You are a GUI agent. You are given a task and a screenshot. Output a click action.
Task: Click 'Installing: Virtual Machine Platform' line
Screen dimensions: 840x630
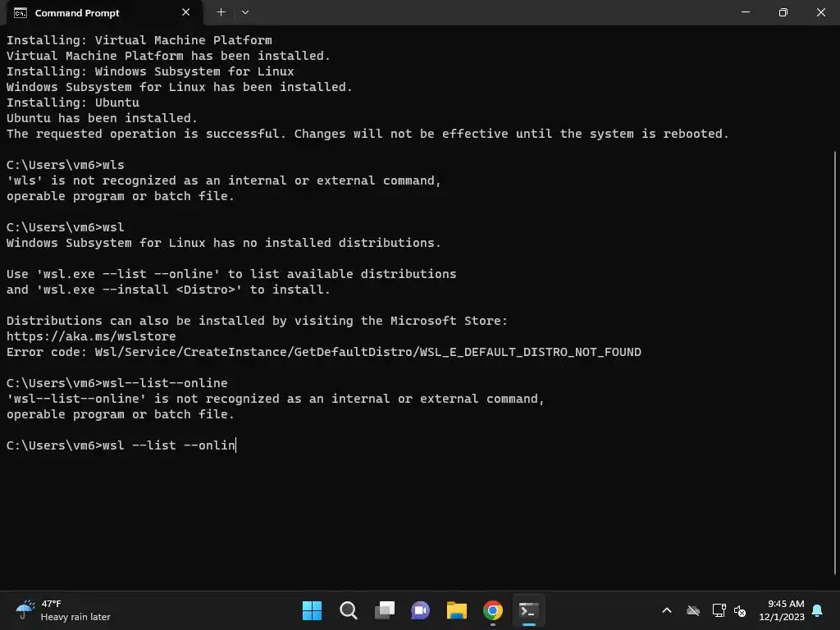[x=139, y=40]
